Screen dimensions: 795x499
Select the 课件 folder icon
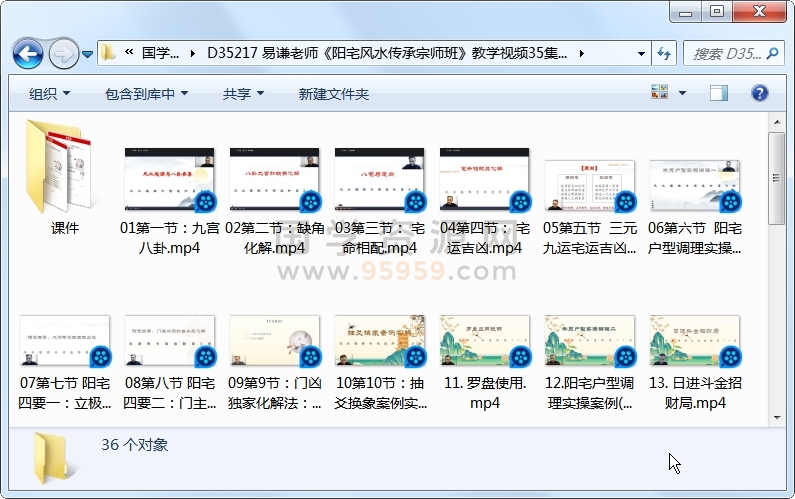pos(59,166)
